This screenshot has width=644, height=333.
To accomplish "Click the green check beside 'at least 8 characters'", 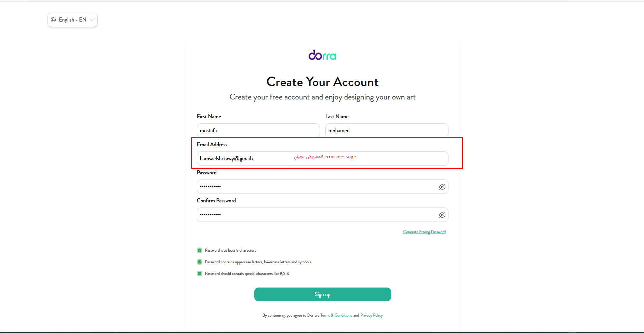I will tap(200, 250).
